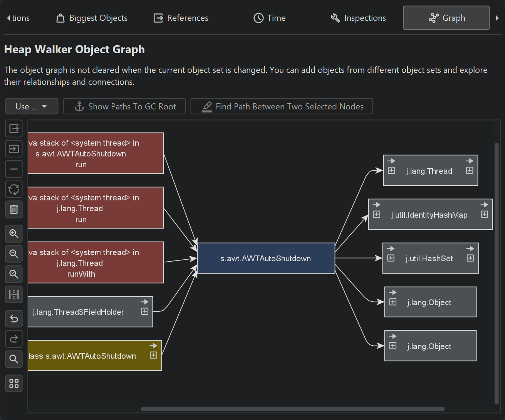The height and width of the screenshot is (420, 505).
Task: Click the zoom-to-fit magnifier with checkmark
Action: pos(14,274)
